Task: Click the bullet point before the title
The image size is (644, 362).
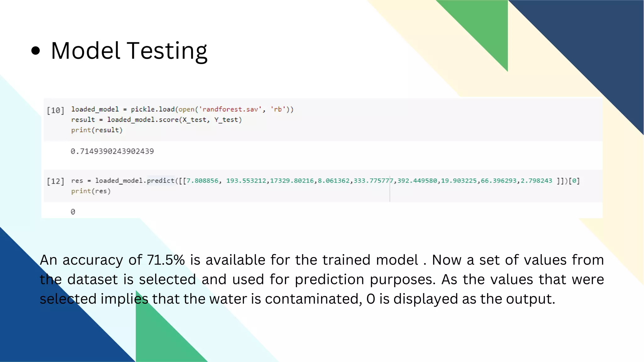Action: point(36,51)
